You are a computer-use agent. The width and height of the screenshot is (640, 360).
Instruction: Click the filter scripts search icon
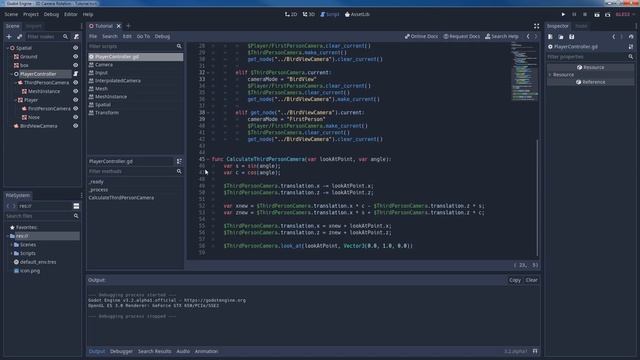[179, 46]
